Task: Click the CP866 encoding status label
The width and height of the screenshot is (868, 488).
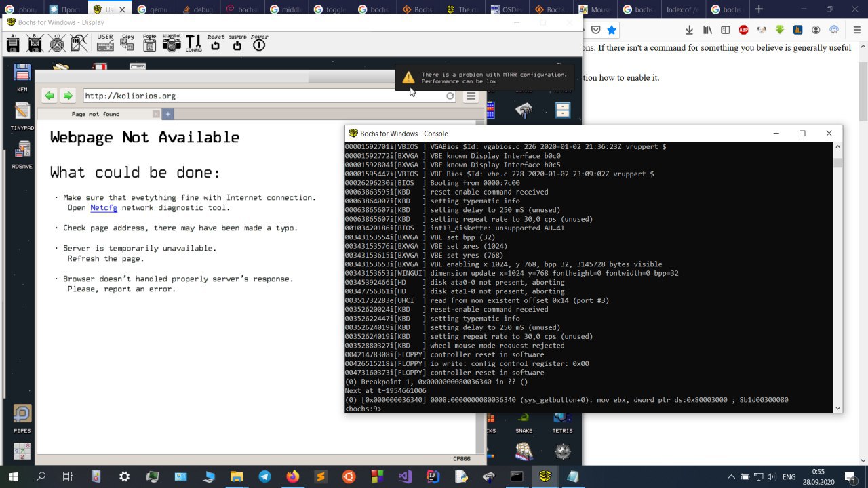Action: pos(462,459)
